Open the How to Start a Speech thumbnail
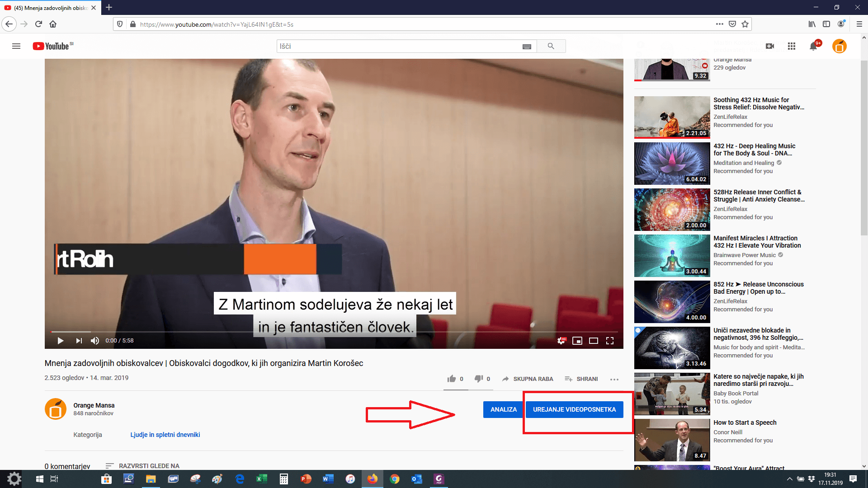The width and height of the screenshot is (868, 488). pos(672,440)
